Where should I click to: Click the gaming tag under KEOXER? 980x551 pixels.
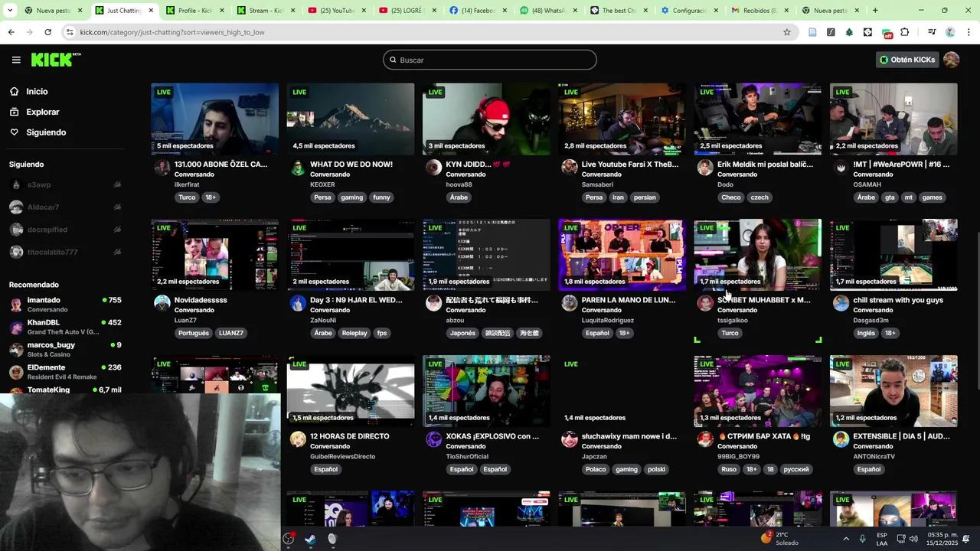[352, 197]
